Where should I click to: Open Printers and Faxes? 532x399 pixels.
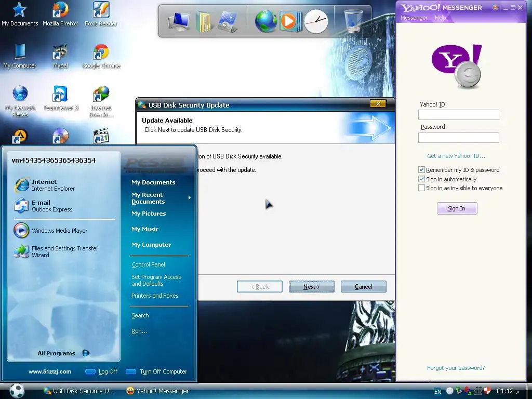pos(155,296)
